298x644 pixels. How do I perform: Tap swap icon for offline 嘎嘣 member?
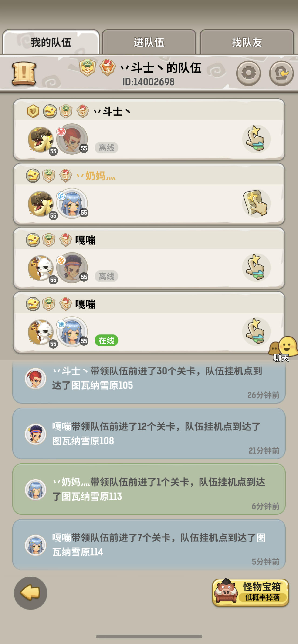256,267
